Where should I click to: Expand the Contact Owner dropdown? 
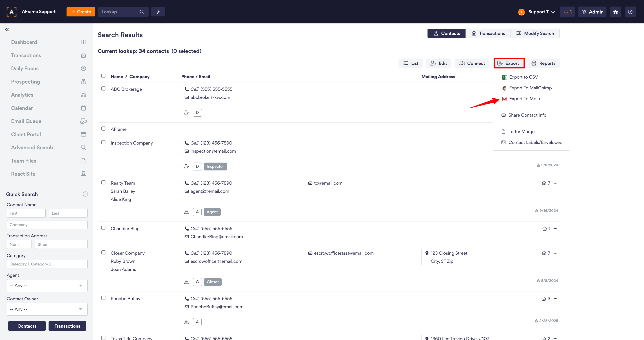[47, 309]
